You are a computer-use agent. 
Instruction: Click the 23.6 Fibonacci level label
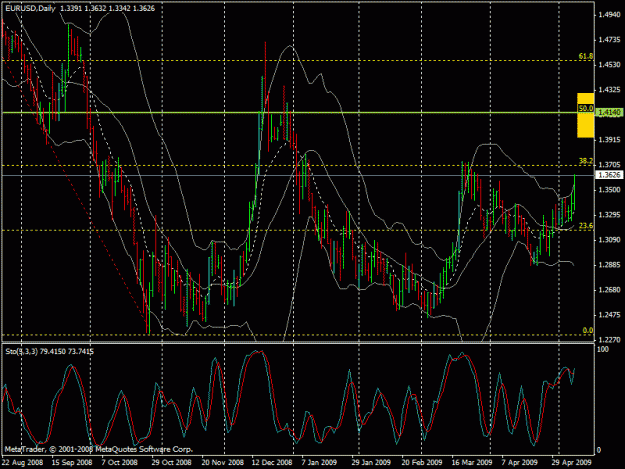(x=586, y=226)
